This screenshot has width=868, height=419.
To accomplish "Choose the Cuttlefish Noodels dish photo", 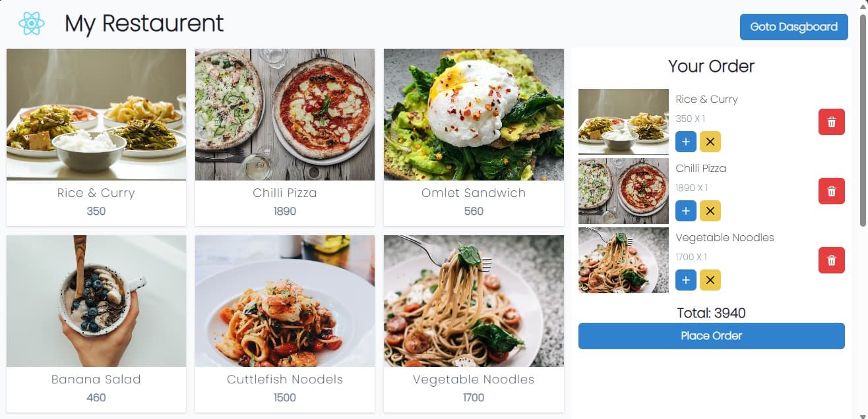I will (285, 301).
